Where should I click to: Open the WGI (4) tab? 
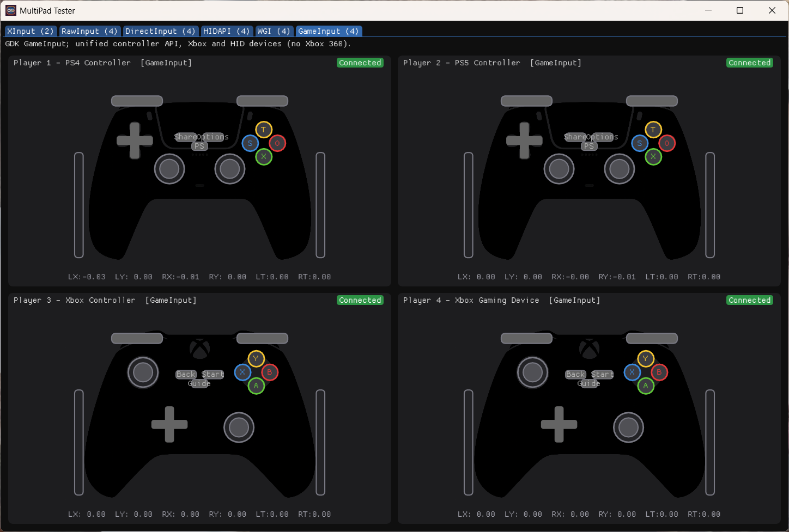(274, 31)
